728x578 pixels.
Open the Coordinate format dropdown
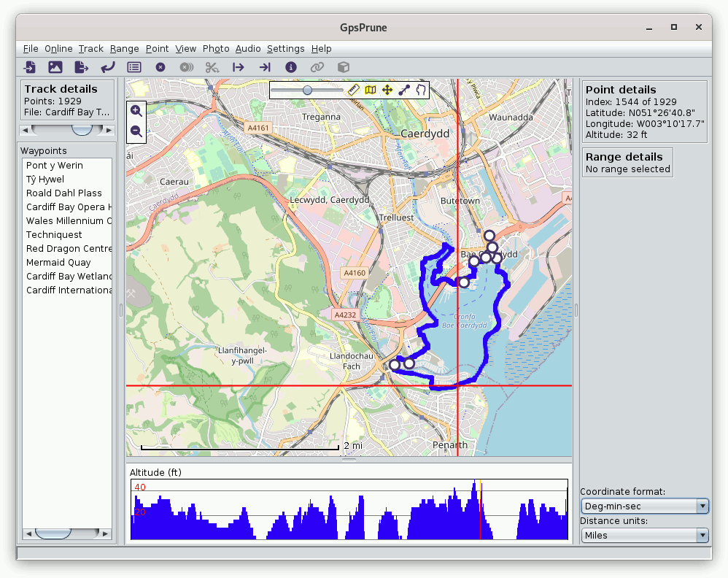(644, 506)
